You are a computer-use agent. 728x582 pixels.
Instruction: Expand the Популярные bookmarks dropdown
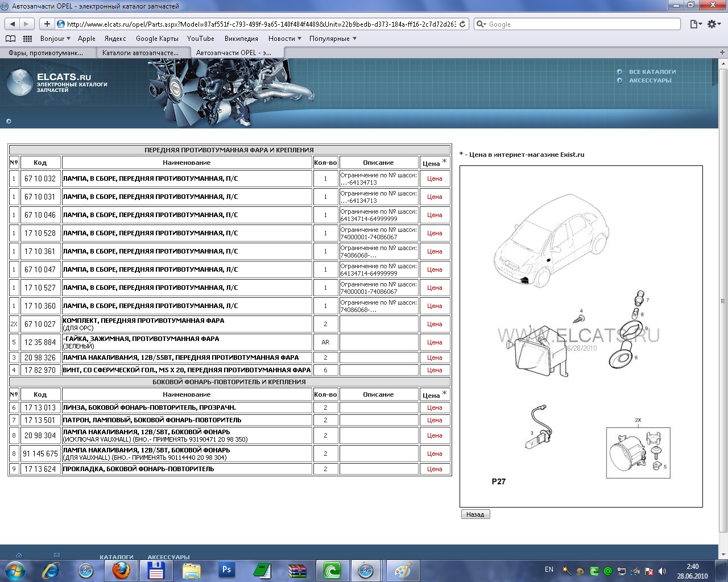point(333,39)
